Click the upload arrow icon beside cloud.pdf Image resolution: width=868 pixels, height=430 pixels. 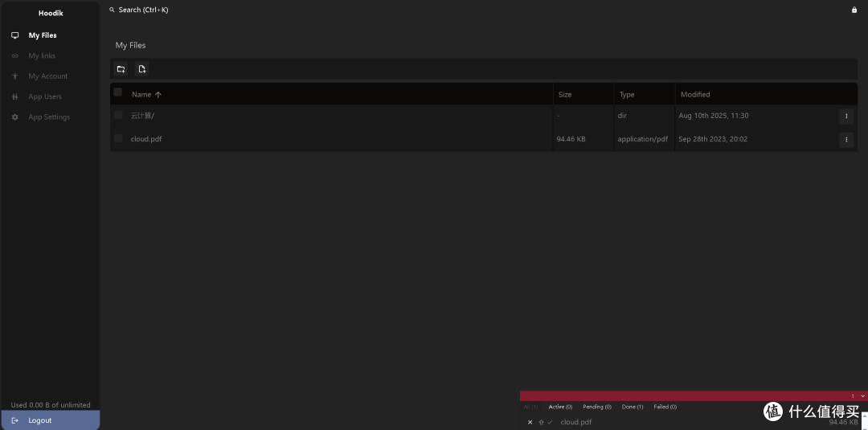pos(542,422)
